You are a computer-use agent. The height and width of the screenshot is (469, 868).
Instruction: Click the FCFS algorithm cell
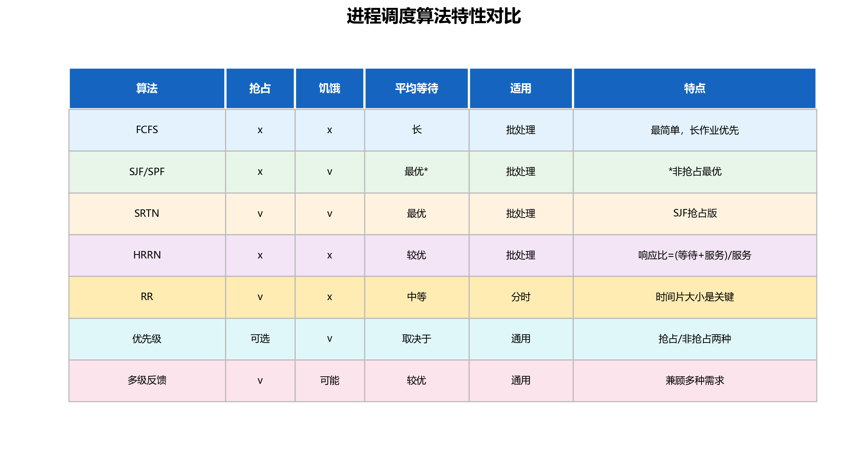[x=147, y=130]
